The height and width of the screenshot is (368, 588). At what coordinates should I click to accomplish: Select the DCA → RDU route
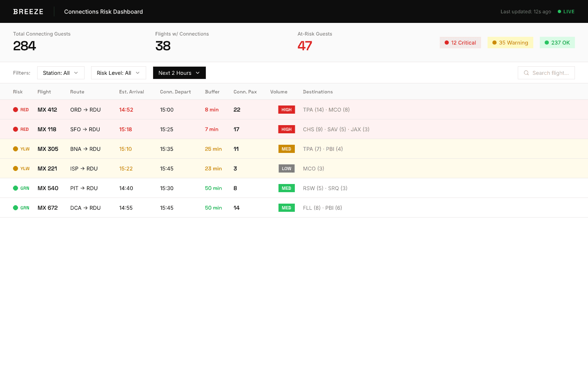[x=85, y=208]
